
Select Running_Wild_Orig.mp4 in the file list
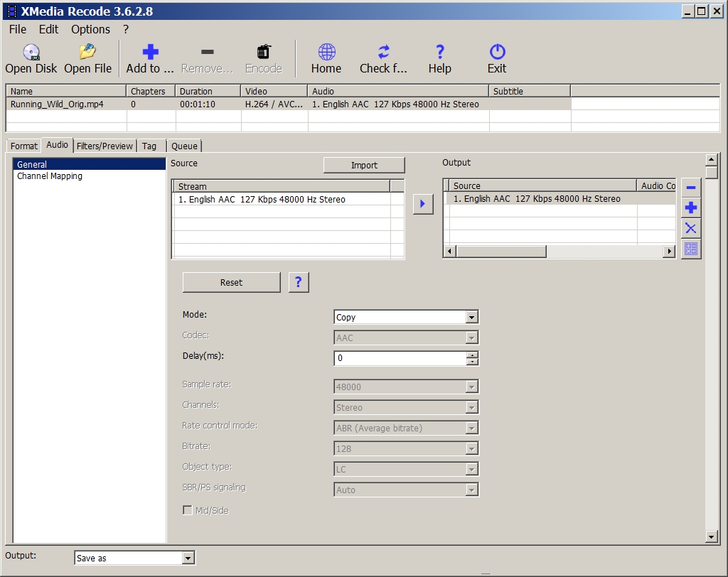pyautogui.click(x=57, y=104)
